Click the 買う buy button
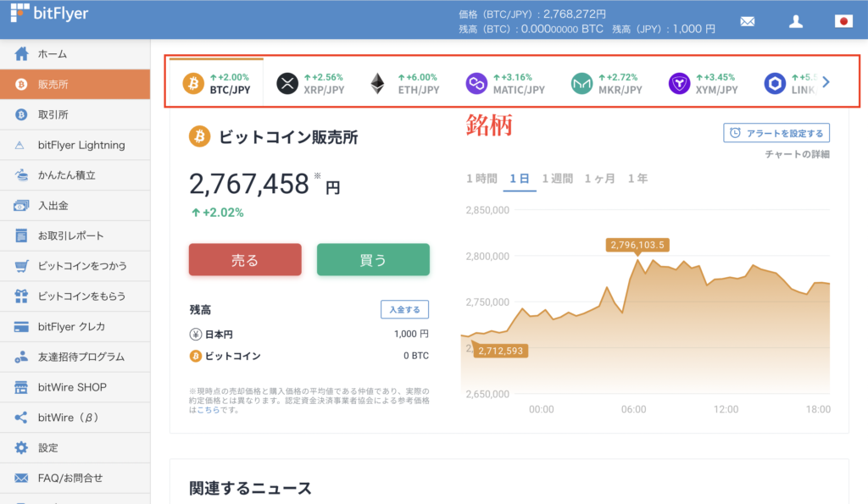Screen dimensions: 868x504 373,260
